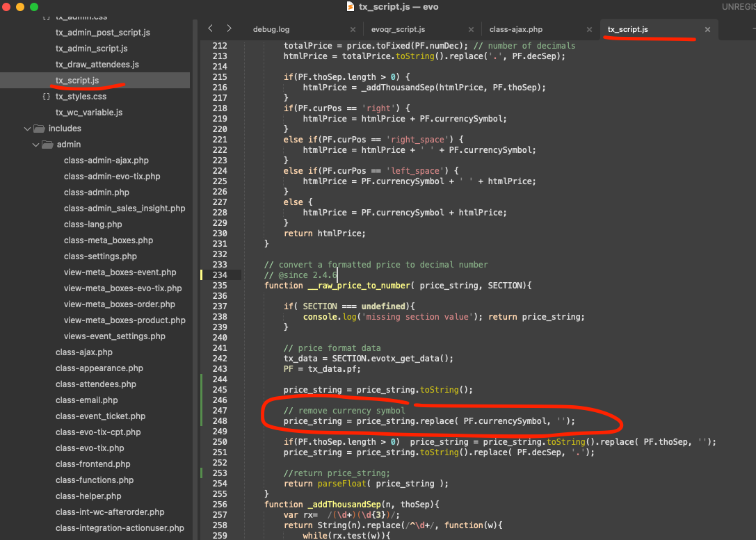This screenshot has height=540, width=756.
Task: Open class-email.php file
Action: [86, 400]
